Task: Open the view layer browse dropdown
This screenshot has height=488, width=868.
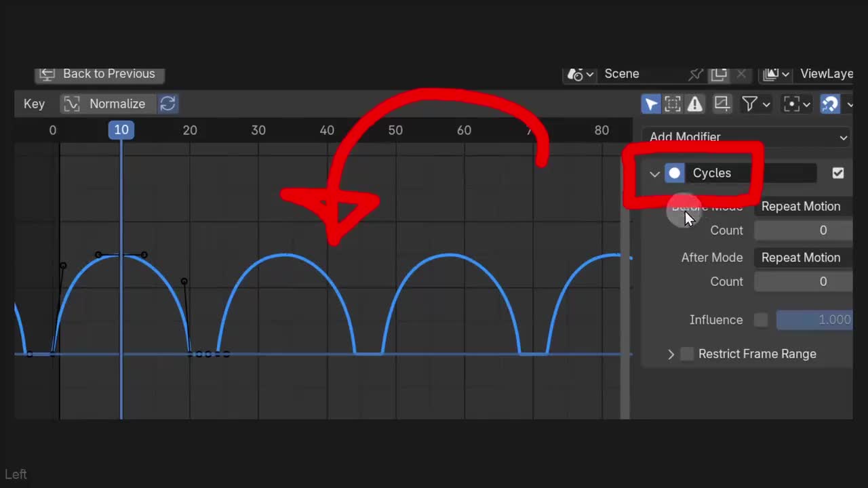Action: (776, 74)
